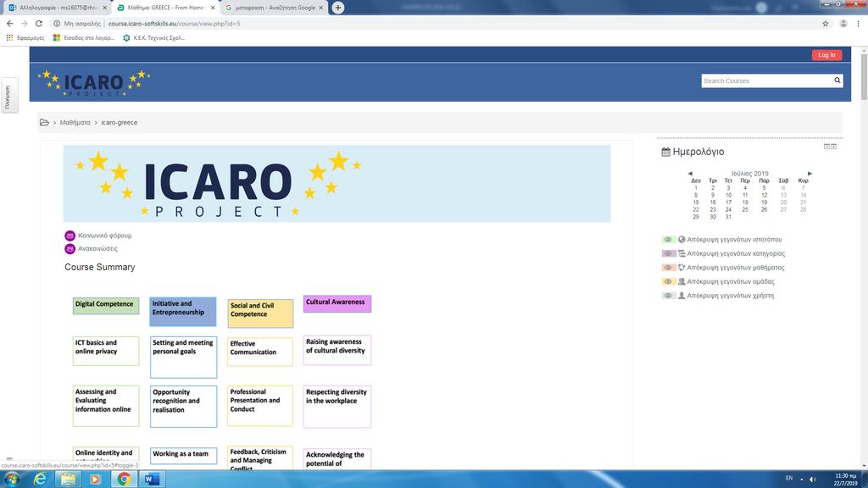Collapse the Ημερολόγιο block
868x488 pixels.
click(826, 147)
